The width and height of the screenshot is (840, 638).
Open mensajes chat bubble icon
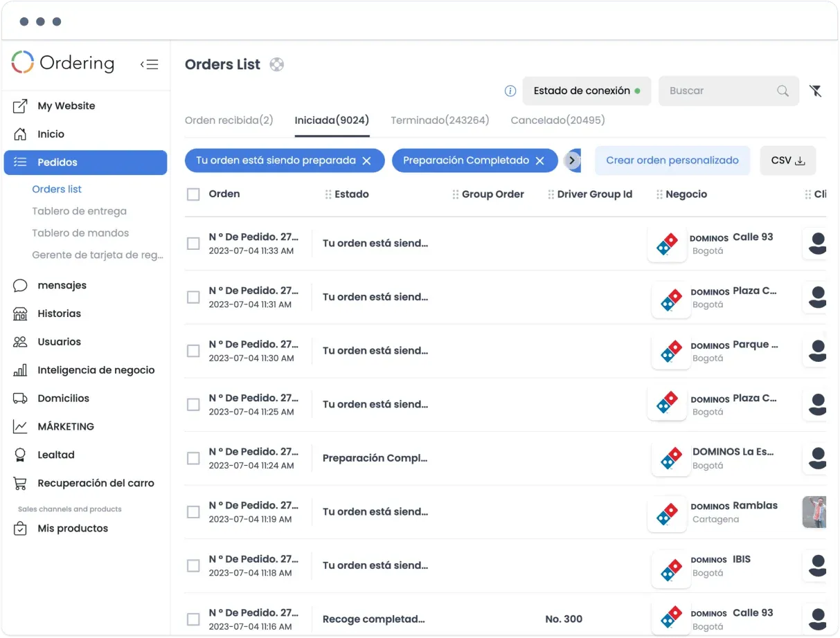(x=20, y=285)
